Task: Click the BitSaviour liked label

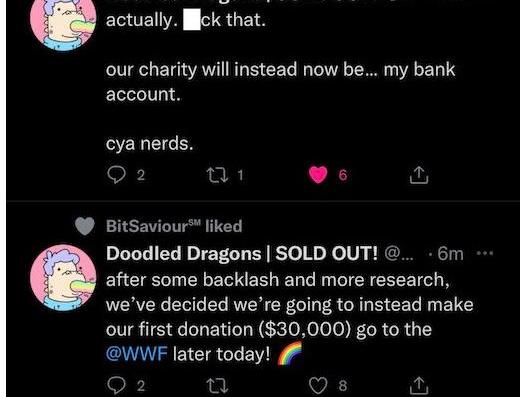Action: pyautogui.click(x=174, y=226)
